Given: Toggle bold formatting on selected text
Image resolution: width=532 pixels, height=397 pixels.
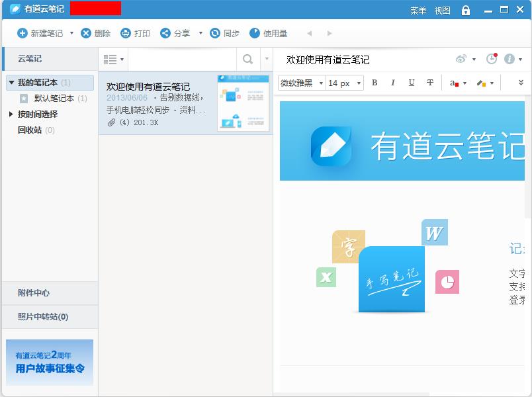Looking at the screenshot, I should (375, 83).
